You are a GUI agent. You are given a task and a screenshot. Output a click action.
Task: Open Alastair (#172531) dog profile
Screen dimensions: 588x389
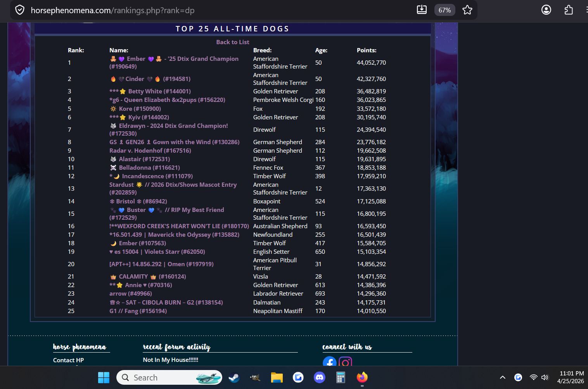pyautogui.click(x=140, y=159)
